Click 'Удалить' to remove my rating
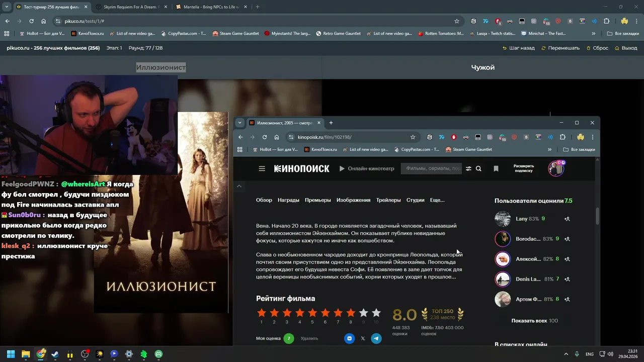This screenshot has width=644, height=362. (x=309, y=338)
